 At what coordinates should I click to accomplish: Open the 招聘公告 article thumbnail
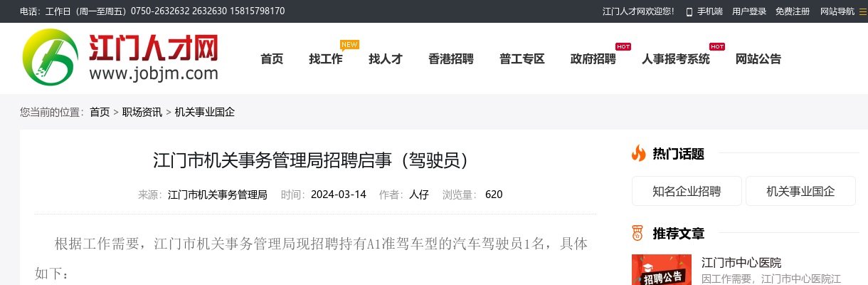[662, 271]
